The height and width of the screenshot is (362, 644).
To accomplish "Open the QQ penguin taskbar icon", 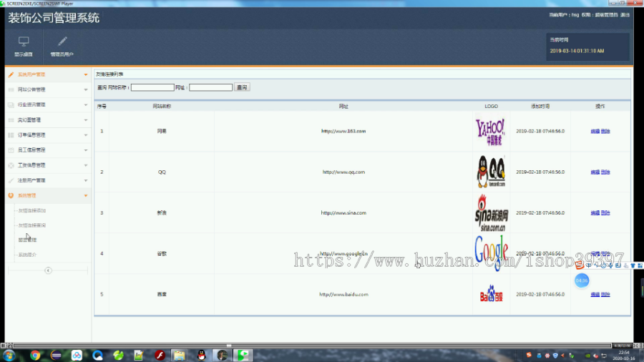I will pyautogui.click(x=201, y=355).
